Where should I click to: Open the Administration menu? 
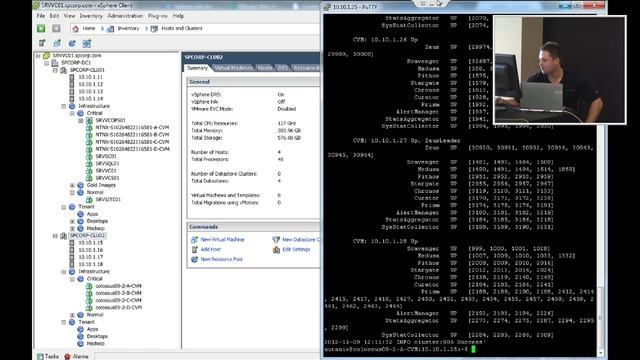coord(125,16)
